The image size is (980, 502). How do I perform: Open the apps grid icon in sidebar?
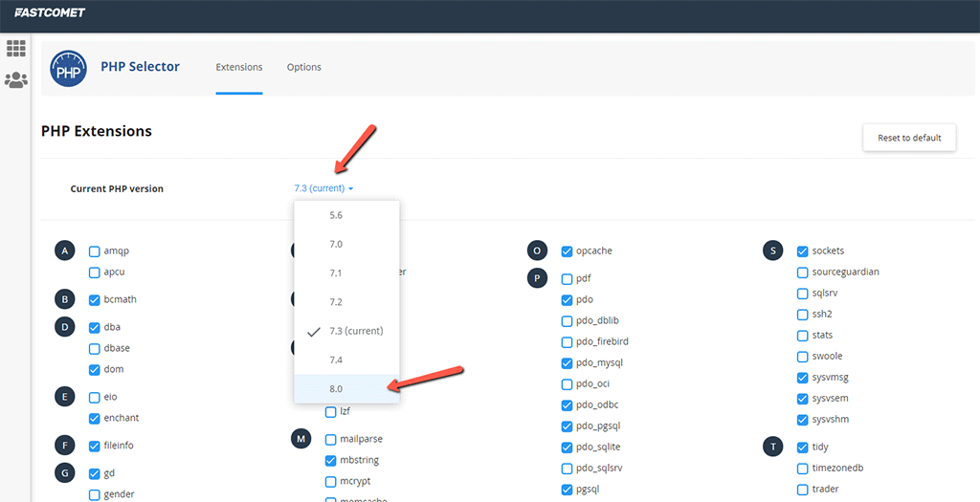[16, 49]
